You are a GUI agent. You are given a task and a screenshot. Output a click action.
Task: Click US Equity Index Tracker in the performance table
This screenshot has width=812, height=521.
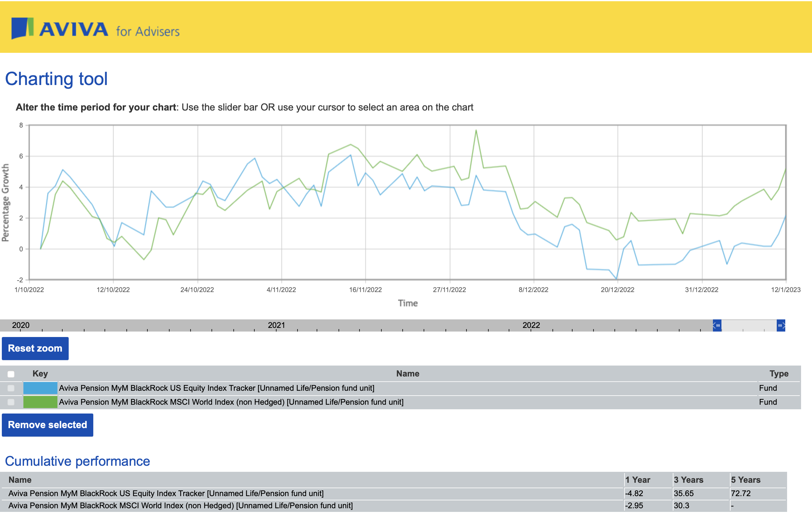click(x=166, y=493)
